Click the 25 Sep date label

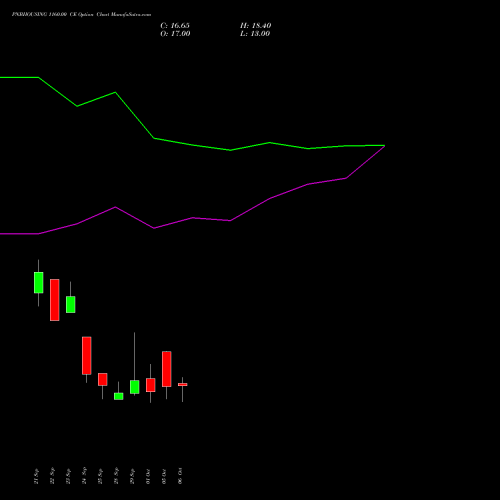(100, 476)
